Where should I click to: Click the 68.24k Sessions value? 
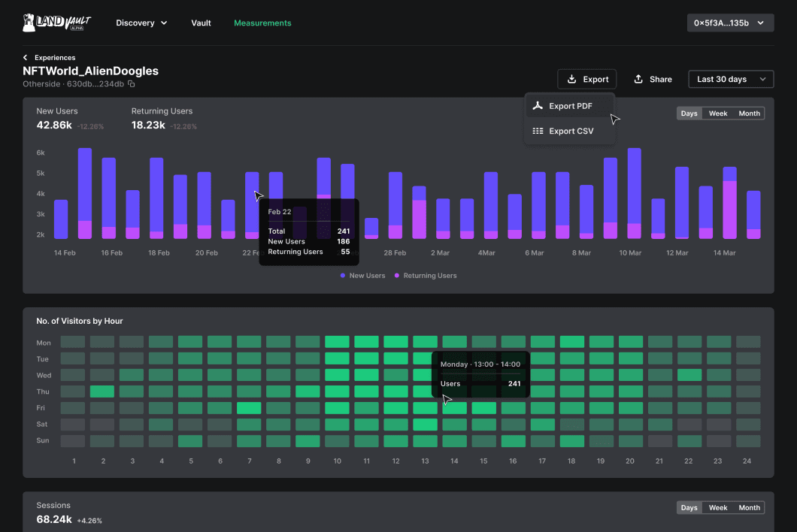click(54, 519)
